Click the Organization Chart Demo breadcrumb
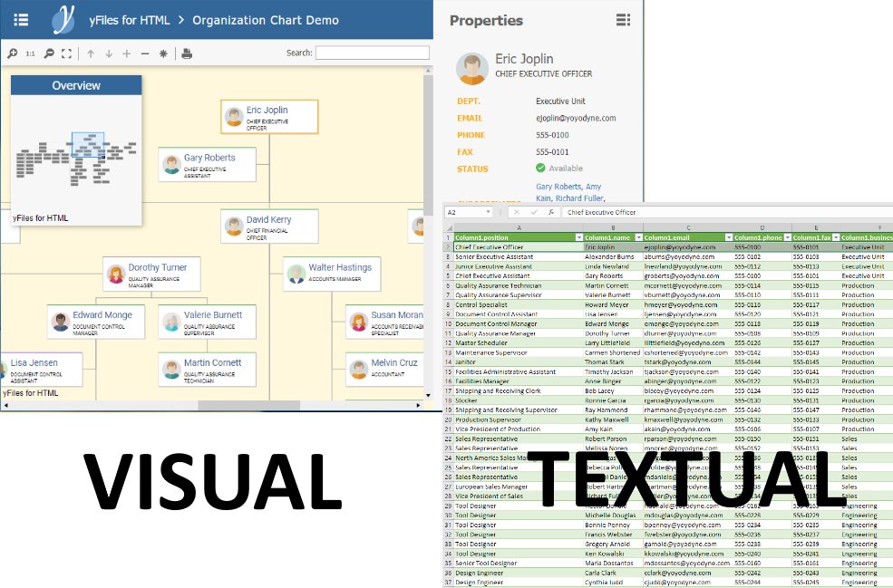 click(266, 21)
